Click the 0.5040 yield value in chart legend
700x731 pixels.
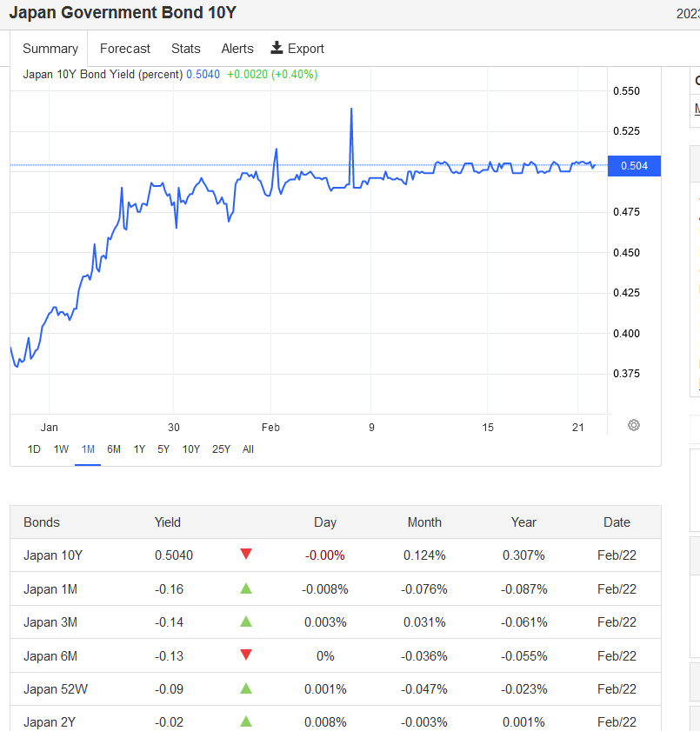(x=203, y=75)
